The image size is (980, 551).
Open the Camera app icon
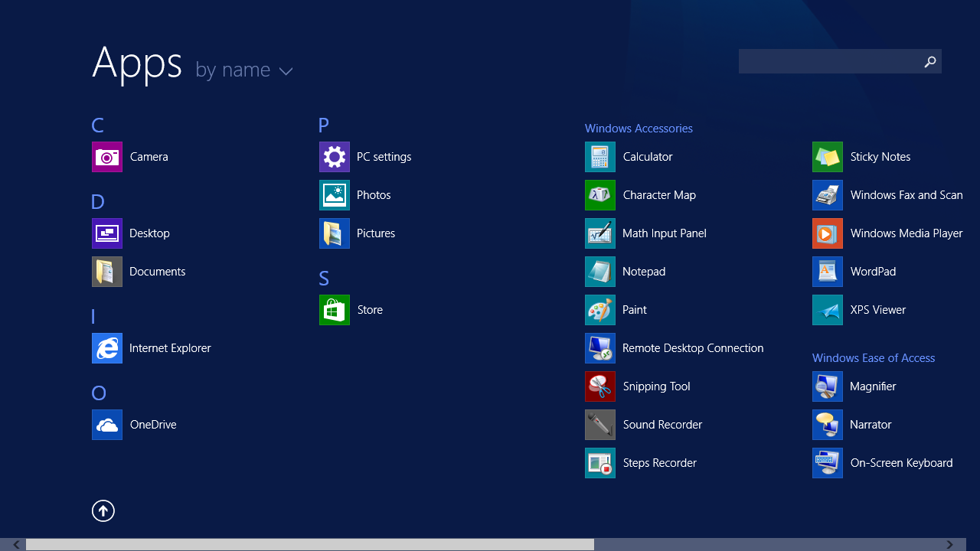107,157
